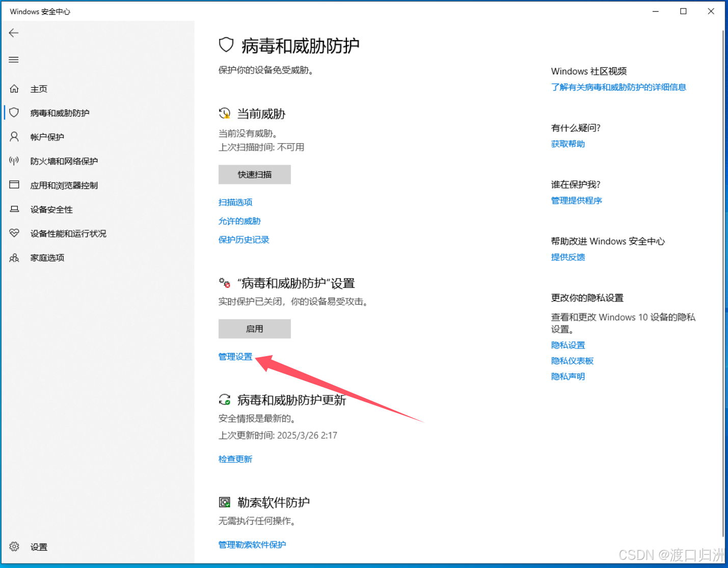Click the protection updates refresh icon
The image size is (728, 568).
pyautogui.click(x=224, y=400)
